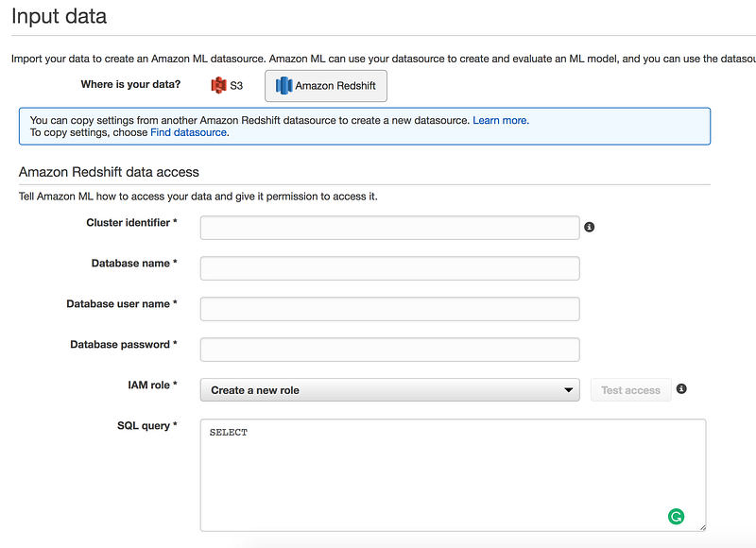Screen dimensions: 756x548
Task: Click the 'Cluster identifier *' label
Action: click(x=131, y=223)
